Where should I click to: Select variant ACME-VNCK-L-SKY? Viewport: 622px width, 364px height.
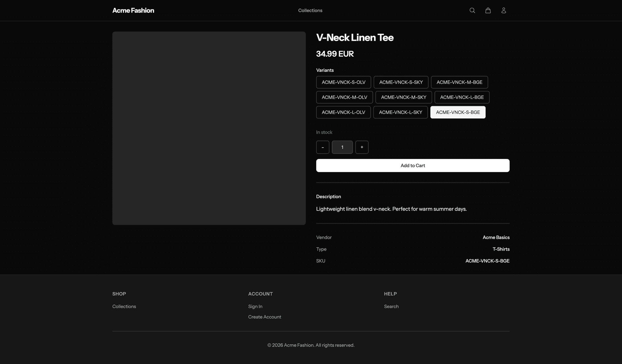(400, 112)
